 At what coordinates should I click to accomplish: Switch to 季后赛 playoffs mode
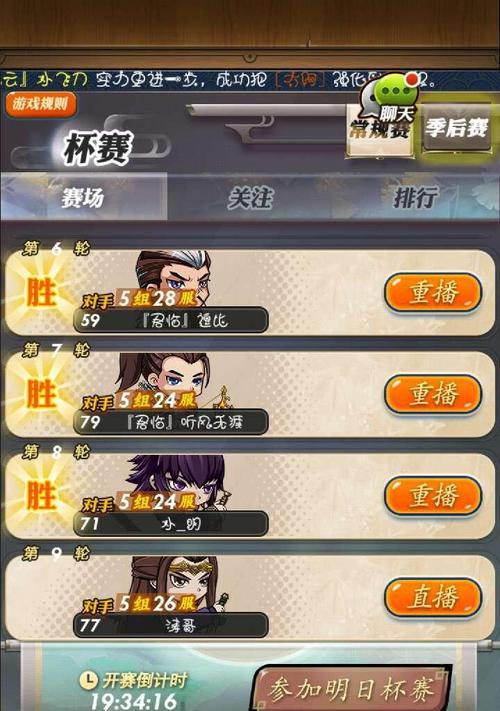[x=456, y=128]
